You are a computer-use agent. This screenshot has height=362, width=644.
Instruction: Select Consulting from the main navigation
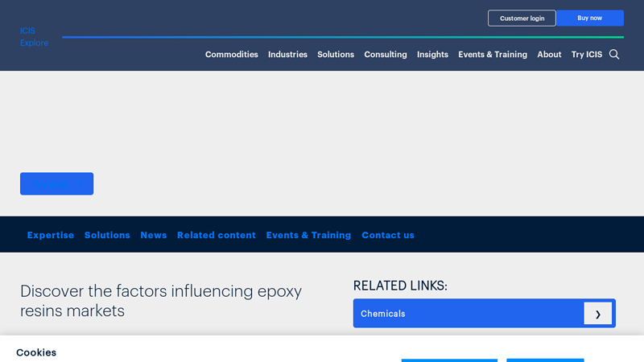click(385, 55)
